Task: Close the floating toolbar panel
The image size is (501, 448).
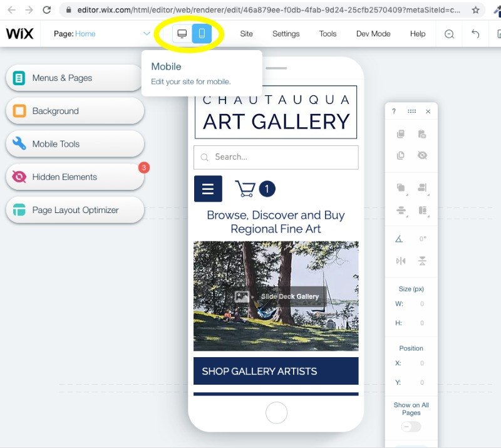Action: click(x=428, y=112)
